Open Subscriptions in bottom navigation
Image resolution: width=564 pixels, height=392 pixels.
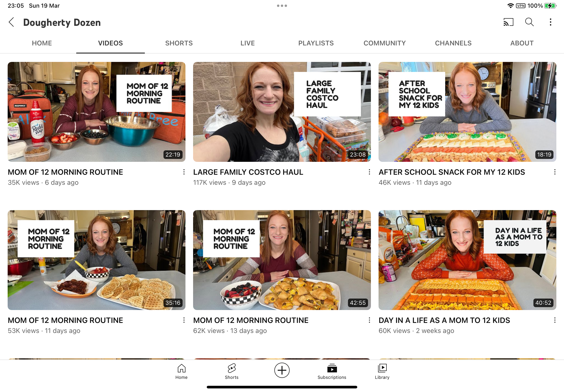click(x=332, y=372)
